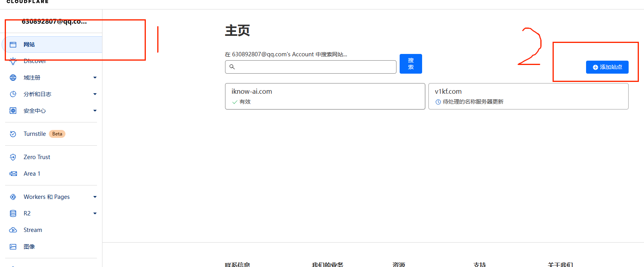Click the Discover lightbulb icon
The height and width of the screenshot is (267, 644).
(13, 61)
